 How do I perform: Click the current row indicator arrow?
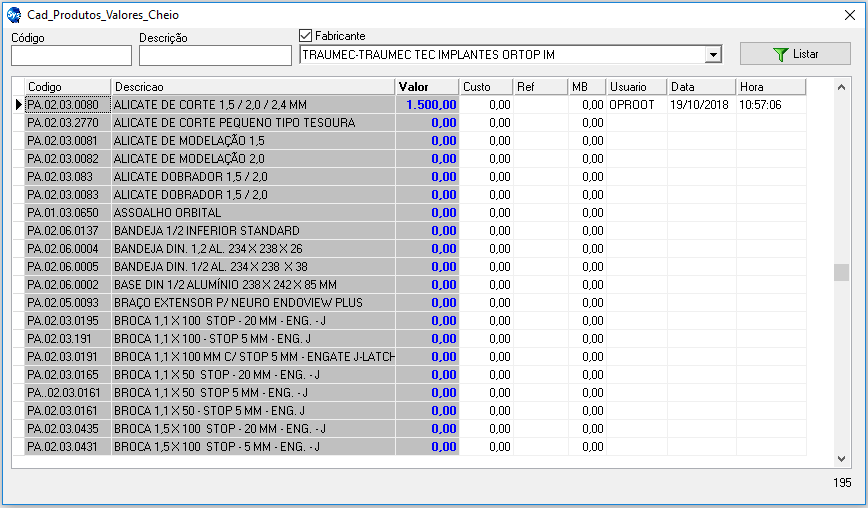(18, 104)
